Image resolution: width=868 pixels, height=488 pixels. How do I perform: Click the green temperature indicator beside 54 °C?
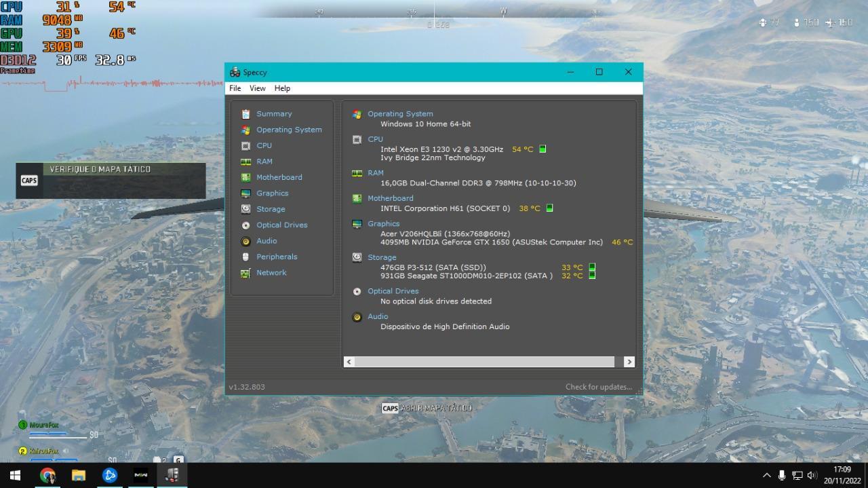coord(542,149)
